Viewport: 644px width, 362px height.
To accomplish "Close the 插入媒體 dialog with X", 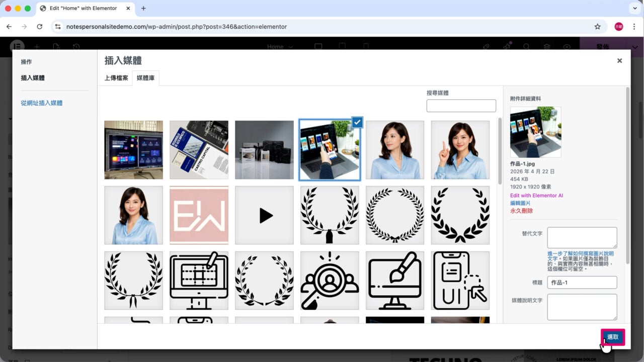I will [619, 60].
